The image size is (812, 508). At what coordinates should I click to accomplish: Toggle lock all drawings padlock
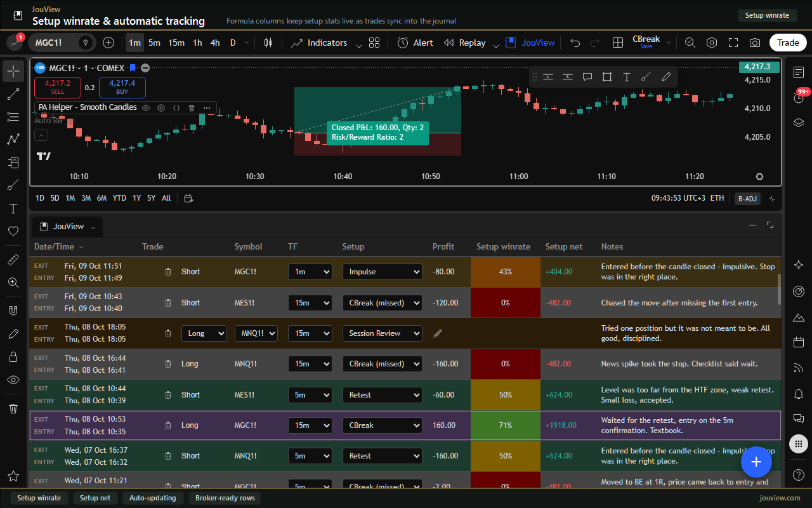pos(13,357)
